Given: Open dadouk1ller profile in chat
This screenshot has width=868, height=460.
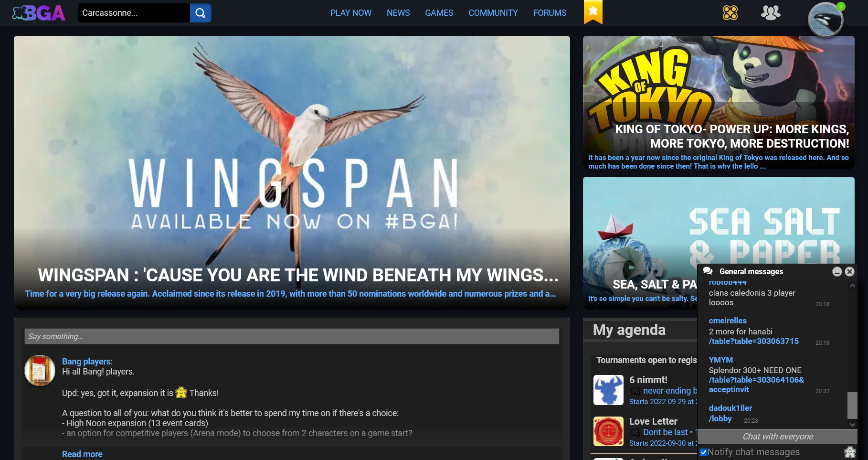Looking at the screenshot, I should coord(730,408).
